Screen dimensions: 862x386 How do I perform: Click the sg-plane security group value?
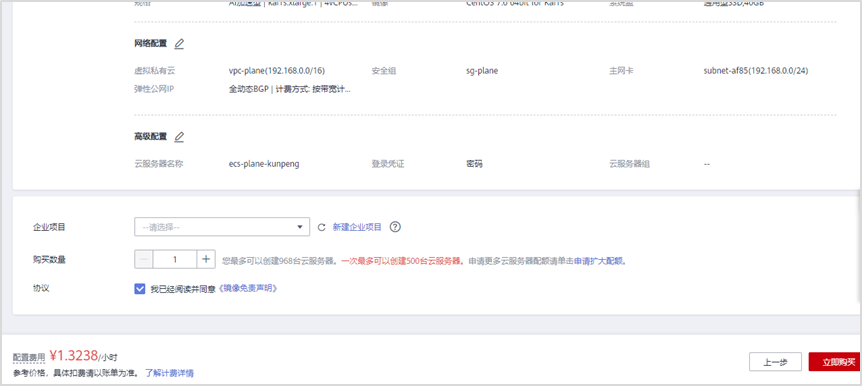point(482,71)
